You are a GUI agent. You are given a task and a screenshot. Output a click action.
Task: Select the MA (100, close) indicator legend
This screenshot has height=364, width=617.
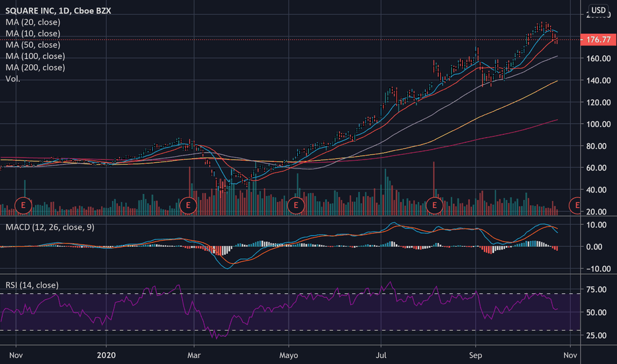click(35, 56)
